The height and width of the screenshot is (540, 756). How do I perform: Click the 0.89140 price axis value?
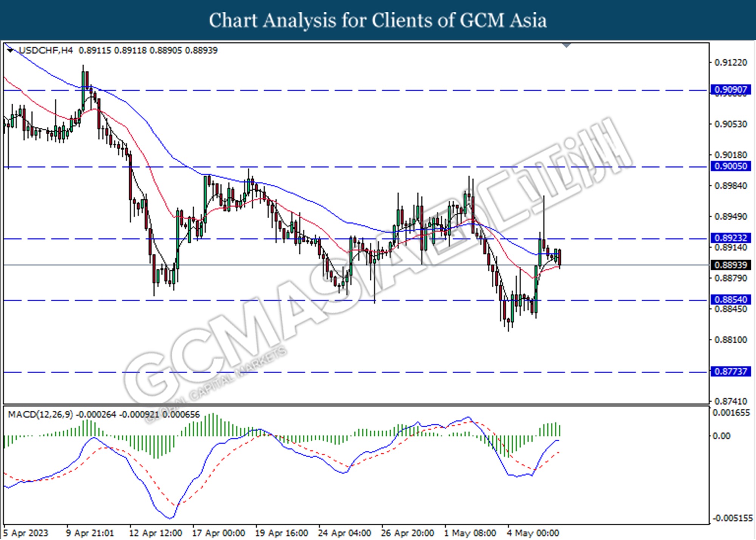click(x=731, y=247)
